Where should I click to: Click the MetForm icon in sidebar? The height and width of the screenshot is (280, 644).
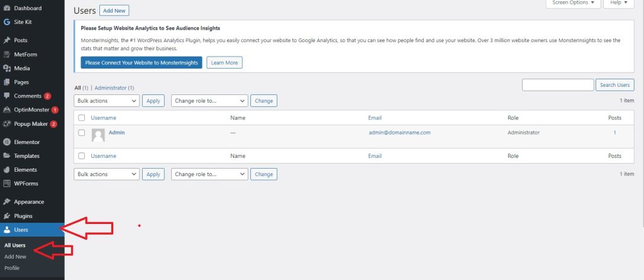click(6, 54)
